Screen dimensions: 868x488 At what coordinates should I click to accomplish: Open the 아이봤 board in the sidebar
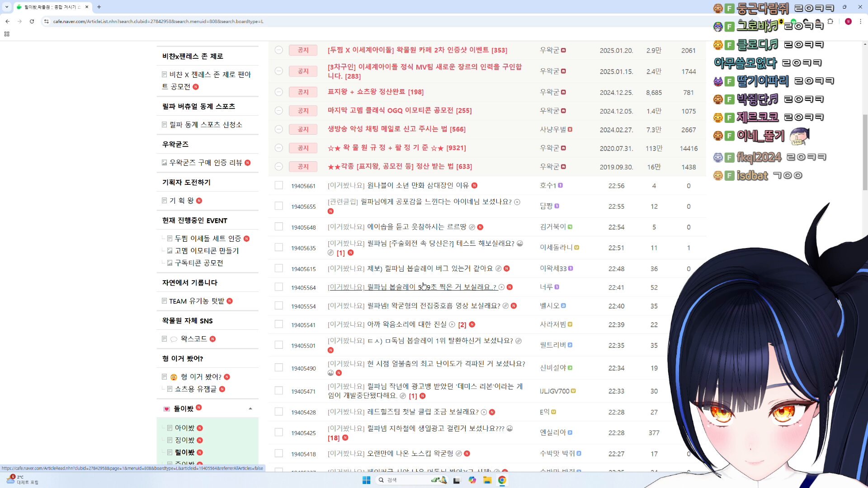click(x=184, y=428)
